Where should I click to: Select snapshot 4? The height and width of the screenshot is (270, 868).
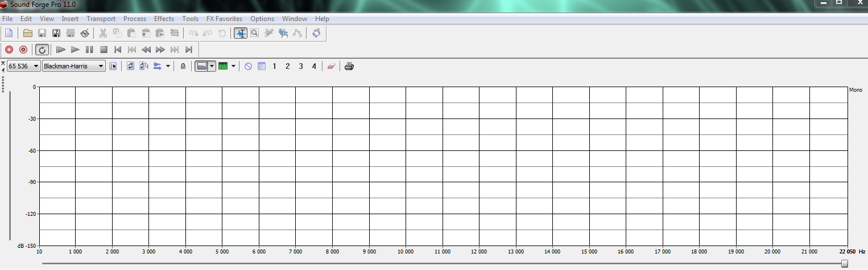(314, 66)
